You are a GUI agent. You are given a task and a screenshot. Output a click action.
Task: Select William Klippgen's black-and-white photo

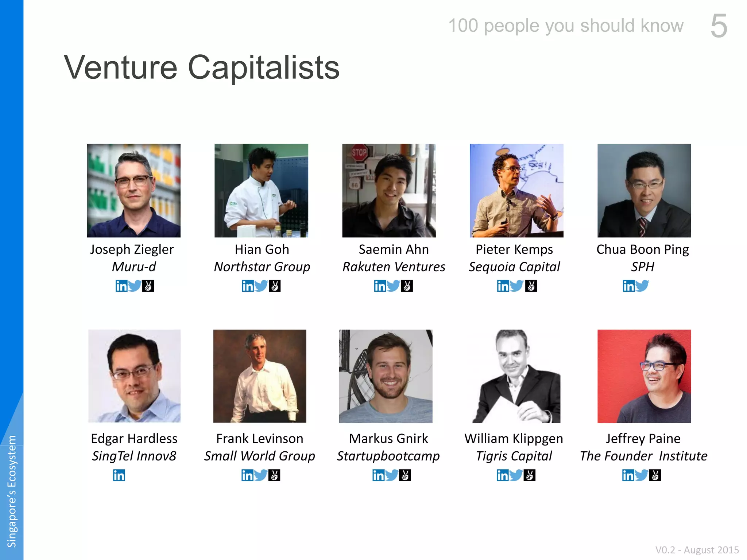point(516,376)
